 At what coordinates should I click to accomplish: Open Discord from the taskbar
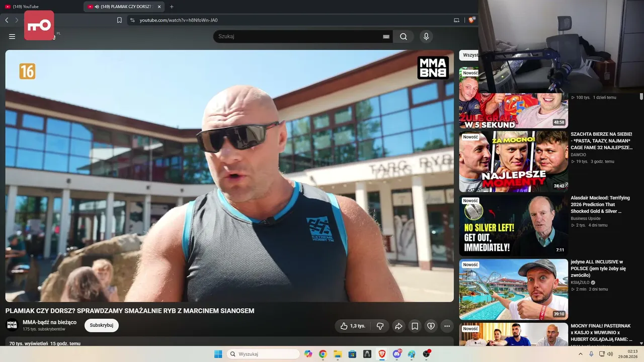coord(397,354)
